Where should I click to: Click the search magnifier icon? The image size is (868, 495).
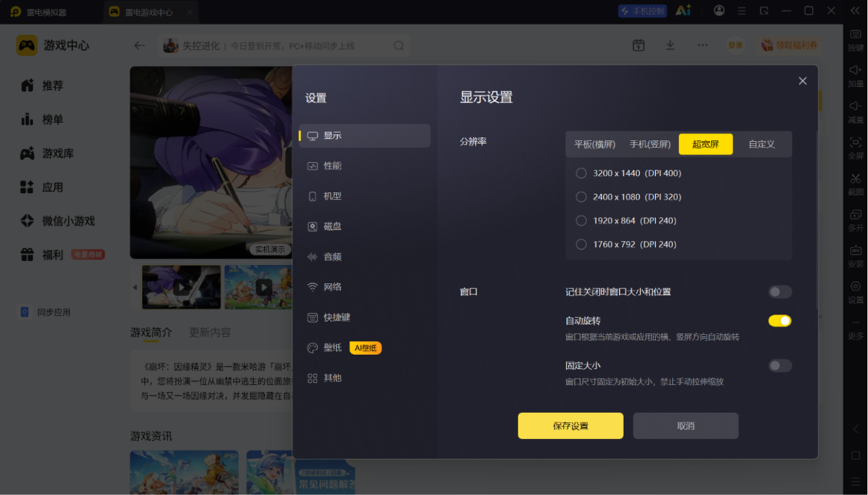tap(398, 46)
